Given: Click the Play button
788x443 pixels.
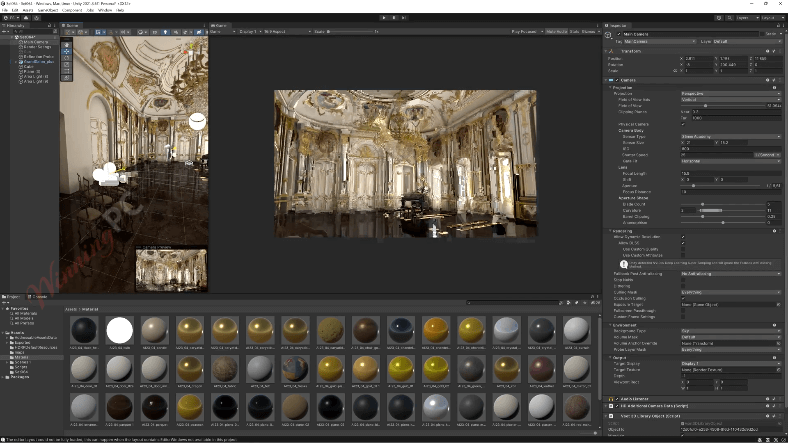Looking at the screenshot, I should [384, 18].
